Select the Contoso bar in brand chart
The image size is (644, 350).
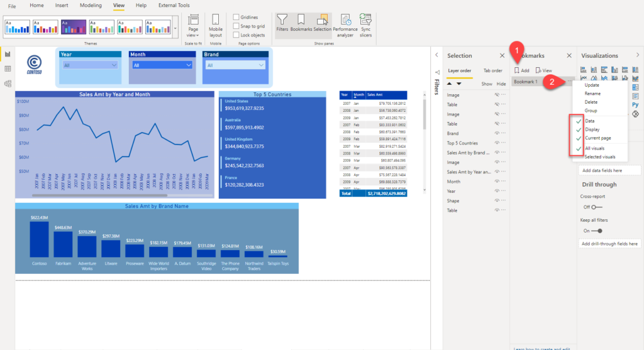click(39, 239)
